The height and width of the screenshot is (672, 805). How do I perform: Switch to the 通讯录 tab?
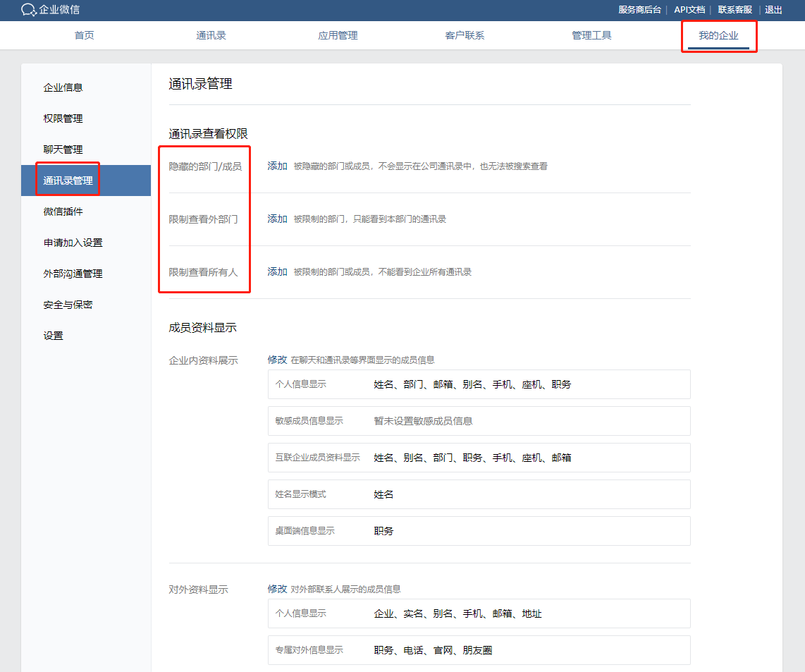point(211,35)
